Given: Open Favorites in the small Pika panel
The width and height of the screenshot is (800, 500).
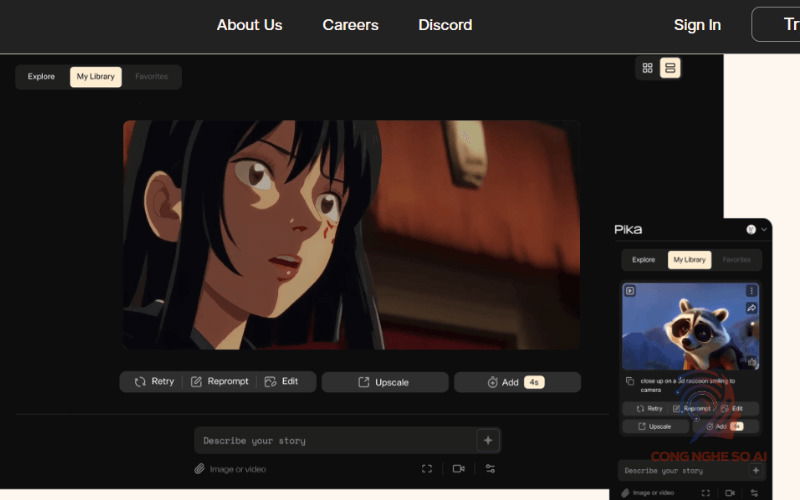Looking at the screenshot, I should click(x=736, y=260).
